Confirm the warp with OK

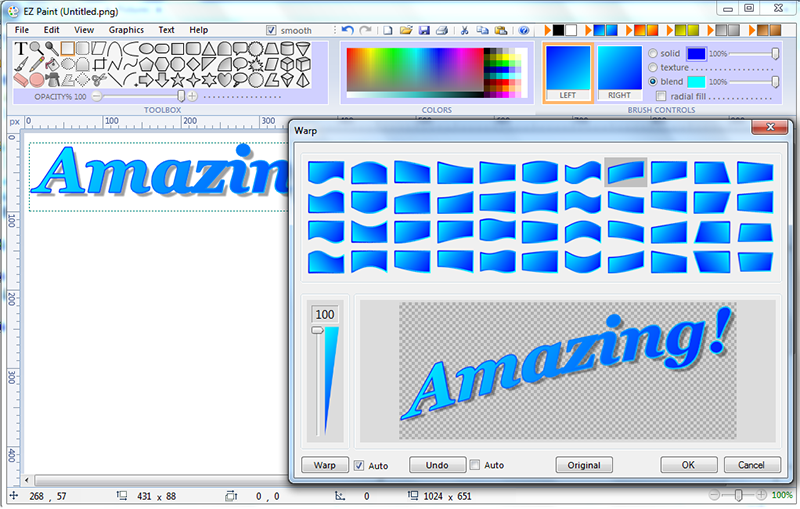coord(689,465)
